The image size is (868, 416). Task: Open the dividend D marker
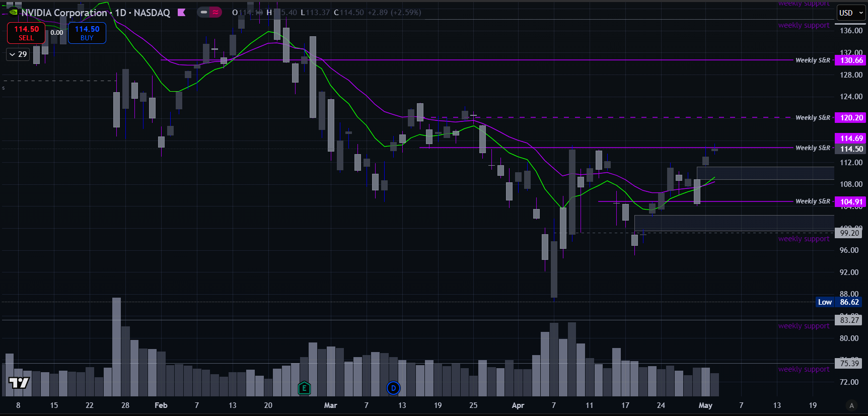[x=393, y=388]
